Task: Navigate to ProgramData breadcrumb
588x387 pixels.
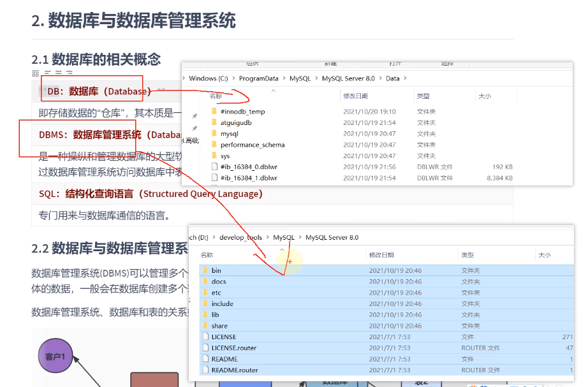Action: pos(258,78)
